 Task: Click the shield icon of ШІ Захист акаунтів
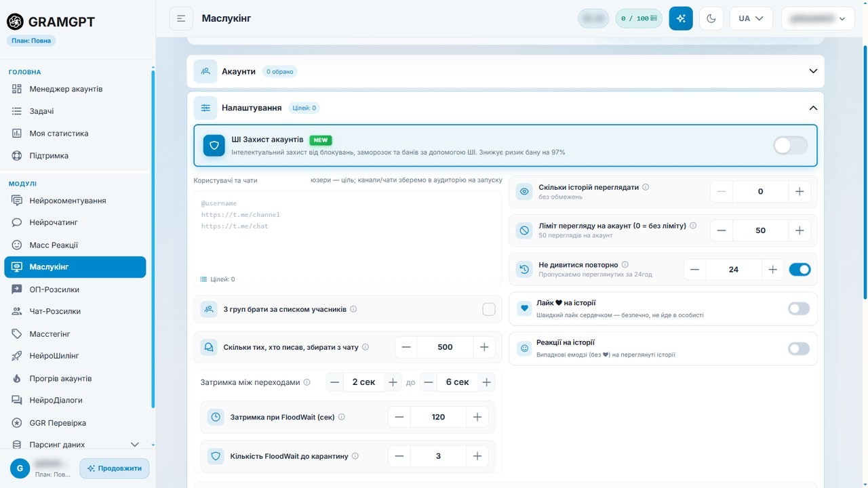click(214, 145)
